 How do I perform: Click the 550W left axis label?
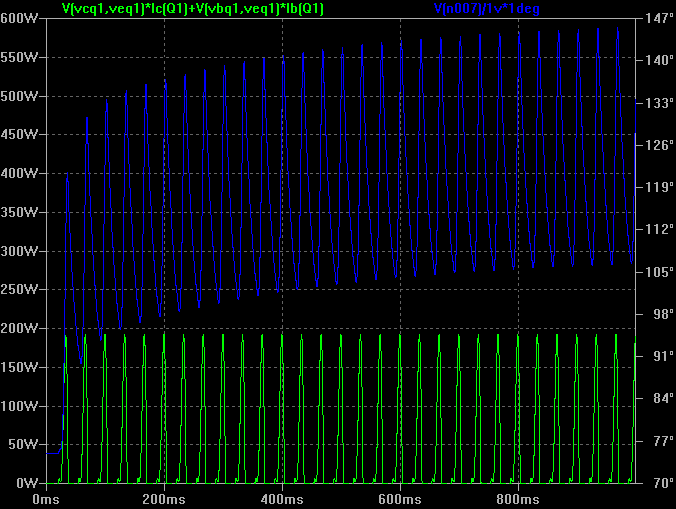[x=19, y=57]
